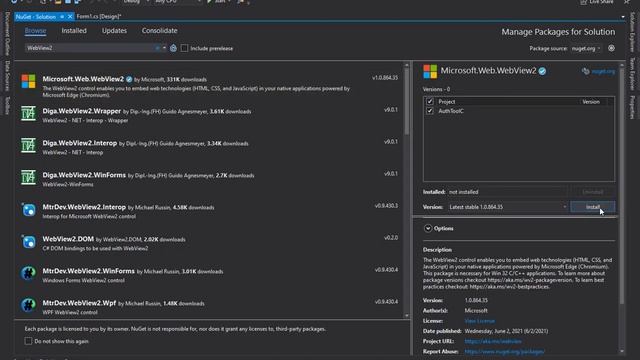Select the Diga.WebView2.Wrapper package name
640x360 pixels.
82,111
